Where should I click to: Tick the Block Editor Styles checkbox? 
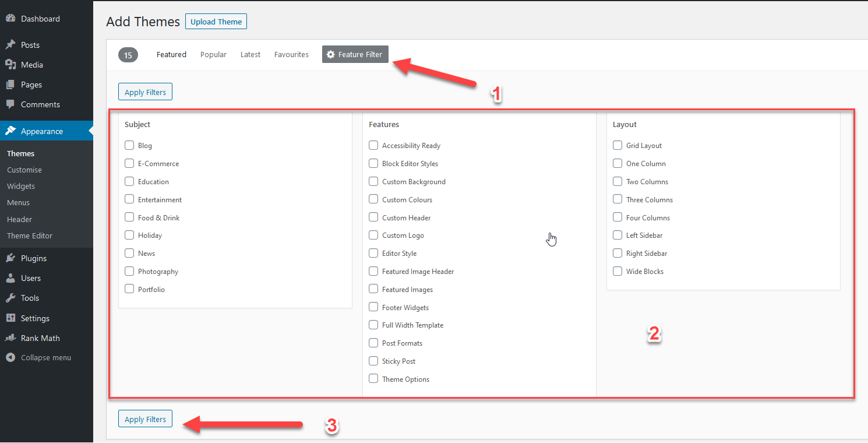pyautogui.click(x=373, y=163)
